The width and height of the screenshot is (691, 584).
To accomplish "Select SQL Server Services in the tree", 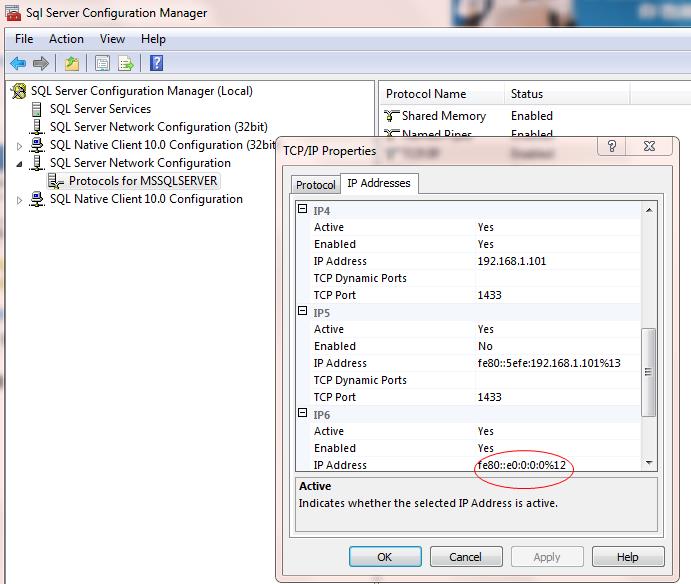I will [x=100, y=109].
